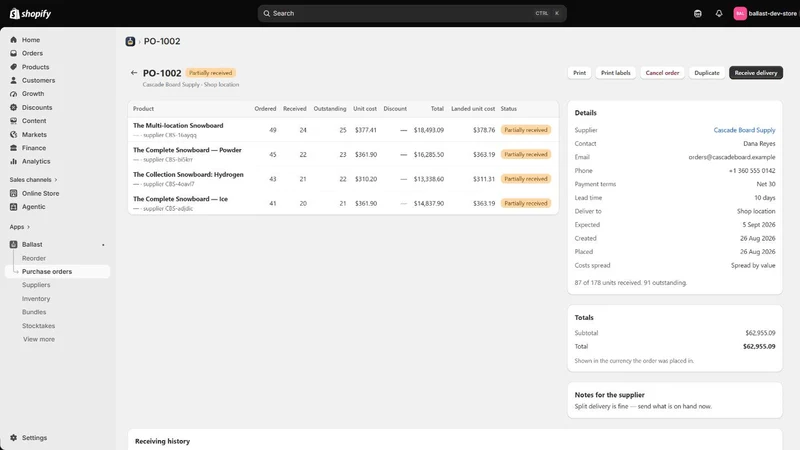800x450 pixels.
Task: Open Inventory in Ballast menu
Action: click(x=36, y=298)
